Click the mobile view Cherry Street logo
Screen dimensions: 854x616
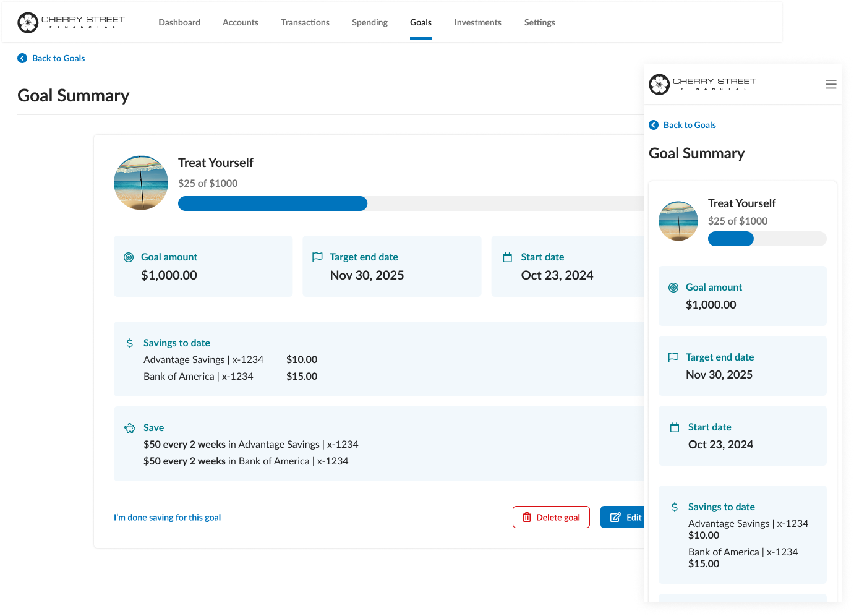pyautogui.click(x=702, y=84)
